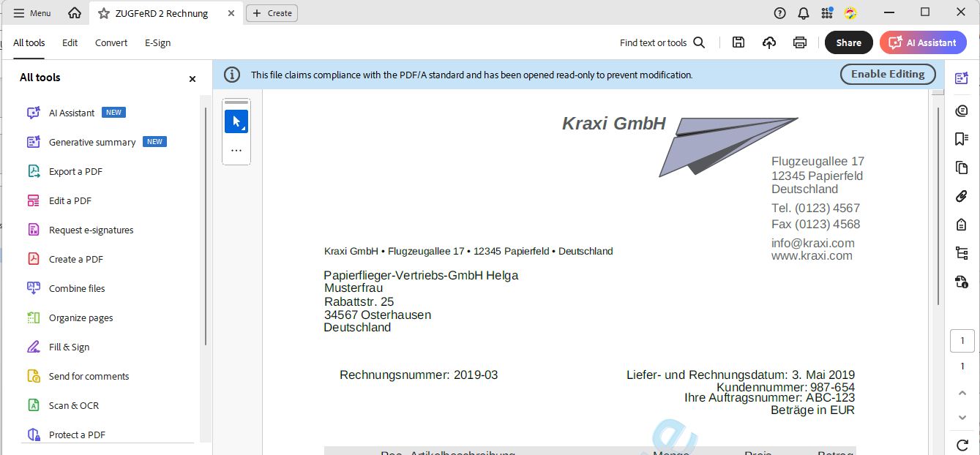Image resolution: width=980 pixels, height=455 pixels.
Task: Click the info@kraxi.com email text
Action: (x=812, y=243)
